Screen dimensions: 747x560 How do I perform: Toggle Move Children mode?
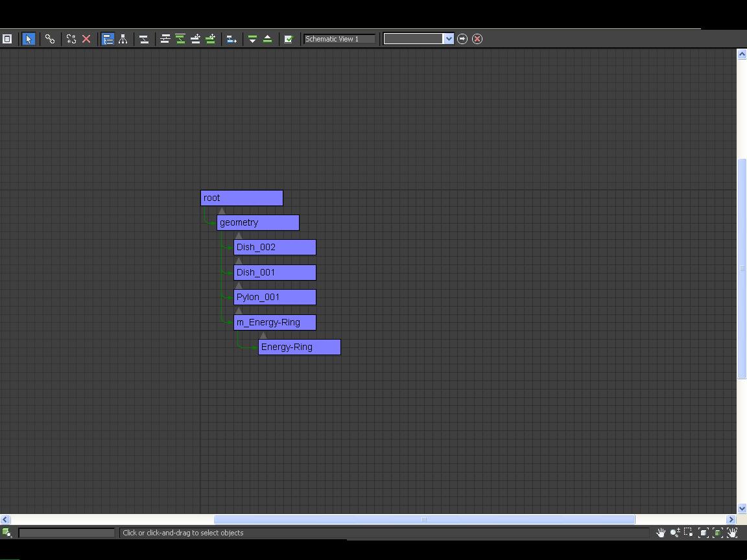[231, 39]
